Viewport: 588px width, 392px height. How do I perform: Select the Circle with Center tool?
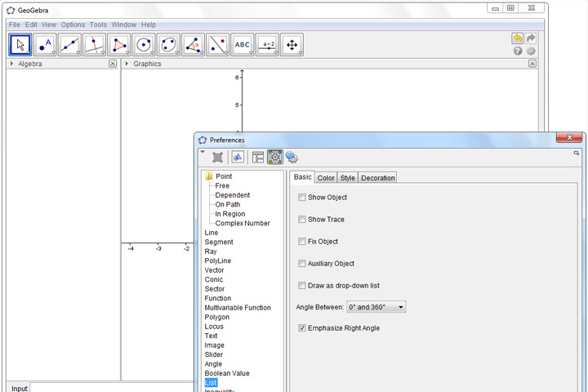tap(144, 45)
